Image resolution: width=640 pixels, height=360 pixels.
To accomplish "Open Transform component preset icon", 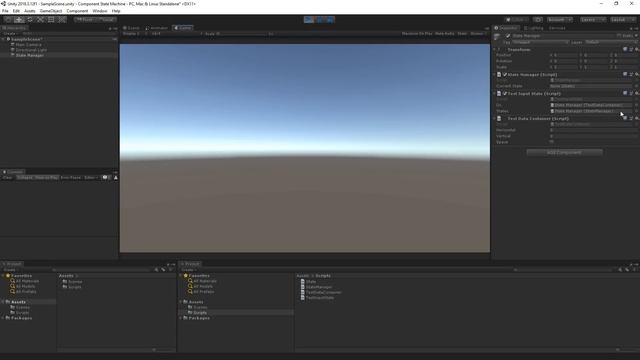I will (x=631, y=49).
